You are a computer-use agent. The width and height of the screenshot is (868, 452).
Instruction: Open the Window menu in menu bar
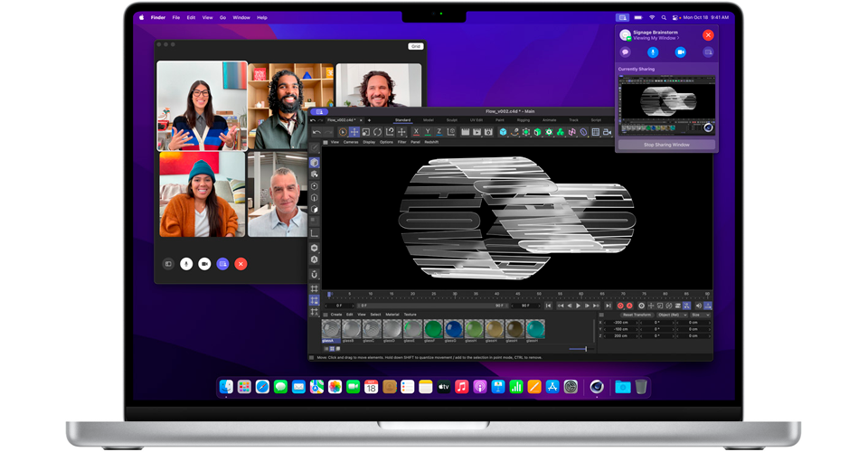(241, 18)
